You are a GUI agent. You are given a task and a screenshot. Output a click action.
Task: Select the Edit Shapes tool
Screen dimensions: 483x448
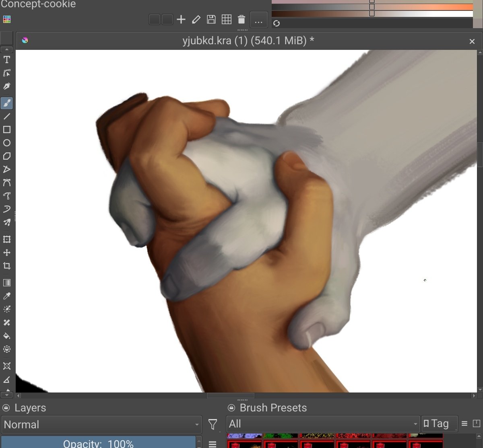coord(7,73)
